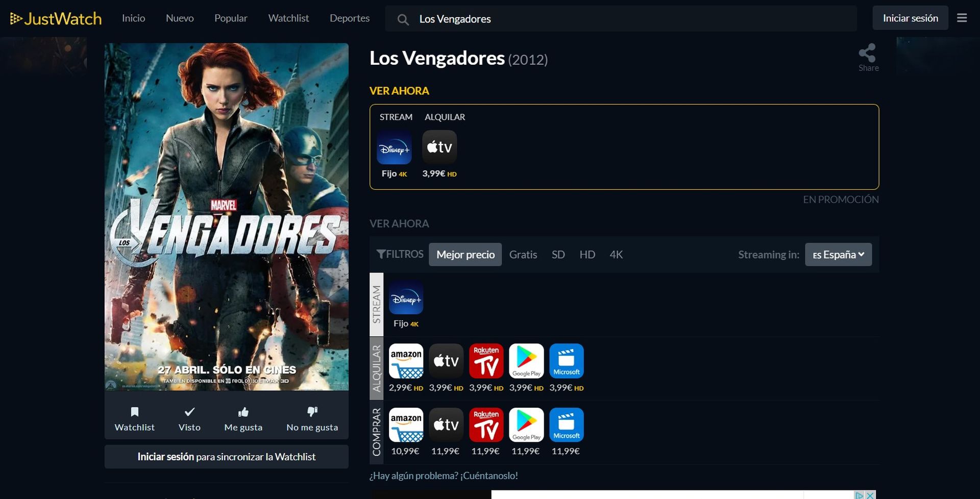This screenshot has width=980, height=499.
Task: Enable the Gratis filter
Action: (x=523, y=254)
